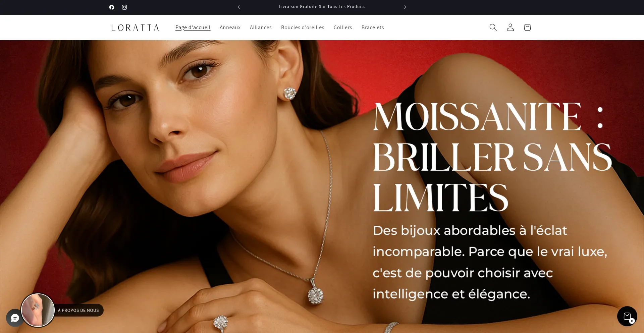Go to the LORATTA logo homepage
Viewport: 644px width, 333px height.
pyautogui.click(x=135, y=27)
